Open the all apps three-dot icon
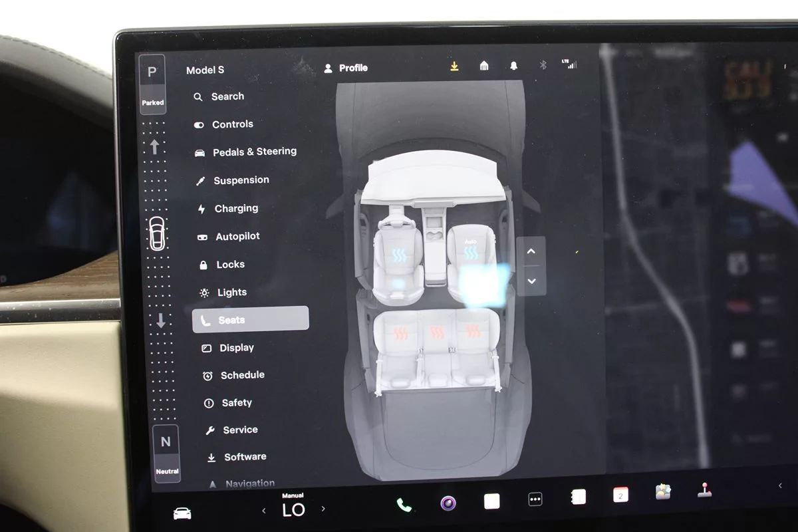This screenshot has height=532, width=798. pyautogui.click(x=535, y=499)
